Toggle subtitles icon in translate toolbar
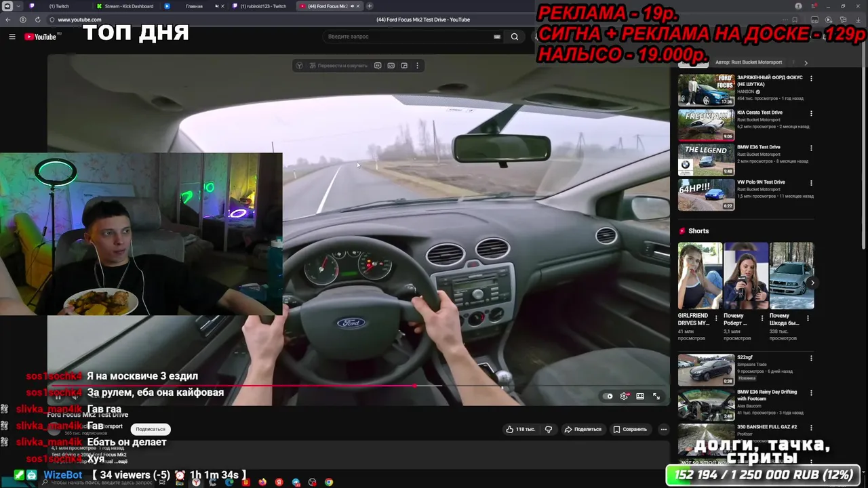The height and width of the screenshot is (488, 868). click(x=391, y=66)
